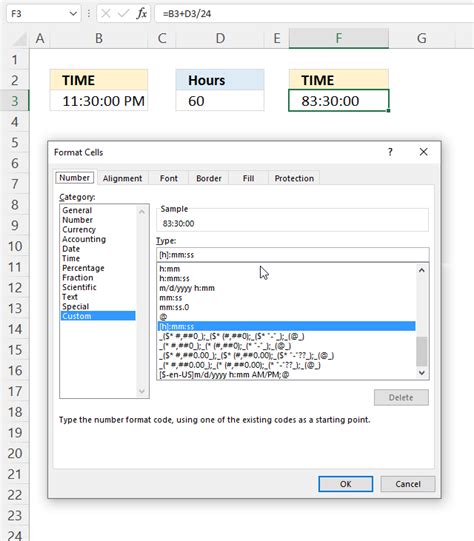Select column D header

coord(220,38)
